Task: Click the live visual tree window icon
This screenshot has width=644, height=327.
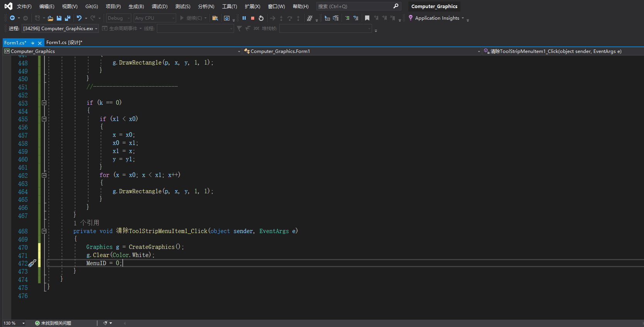Action: (x=227, y=18)
